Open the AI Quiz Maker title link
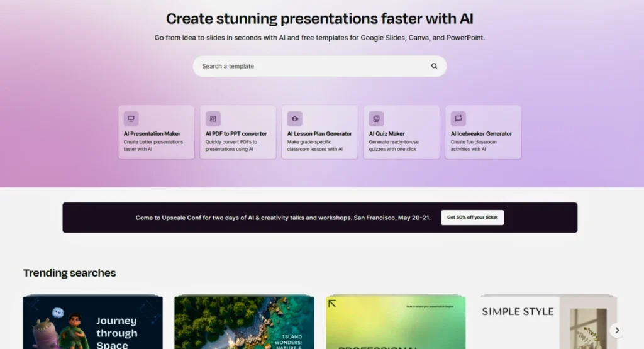This screenshot has width=644, height=349. (x=387, y=134)
